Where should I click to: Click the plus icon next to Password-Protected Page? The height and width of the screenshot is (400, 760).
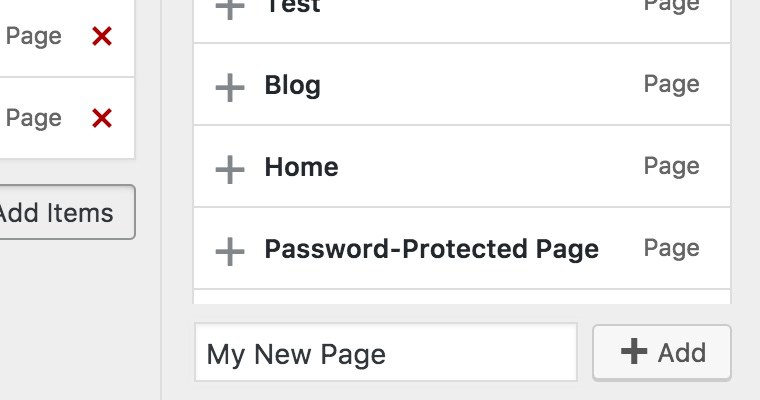pos(230,251)
